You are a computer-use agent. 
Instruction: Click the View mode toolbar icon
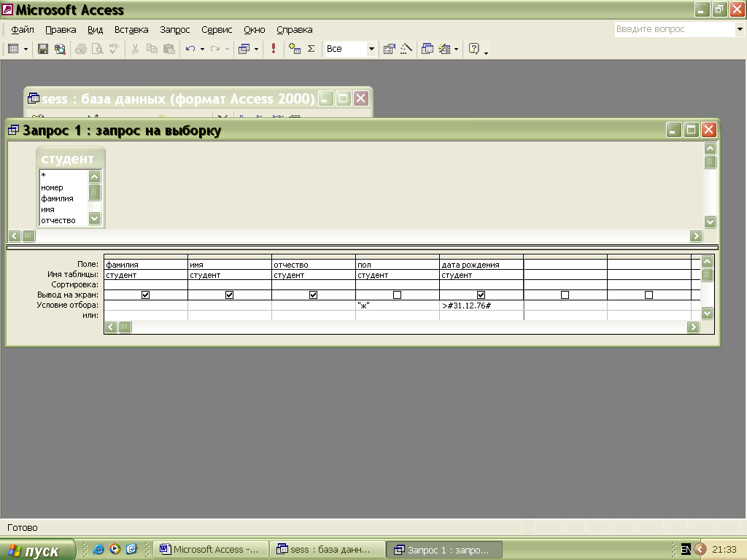coord(13,49)
